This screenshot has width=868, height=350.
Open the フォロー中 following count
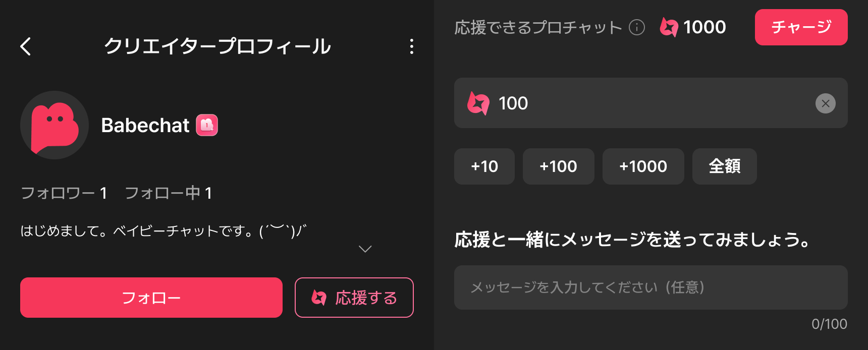168,193
